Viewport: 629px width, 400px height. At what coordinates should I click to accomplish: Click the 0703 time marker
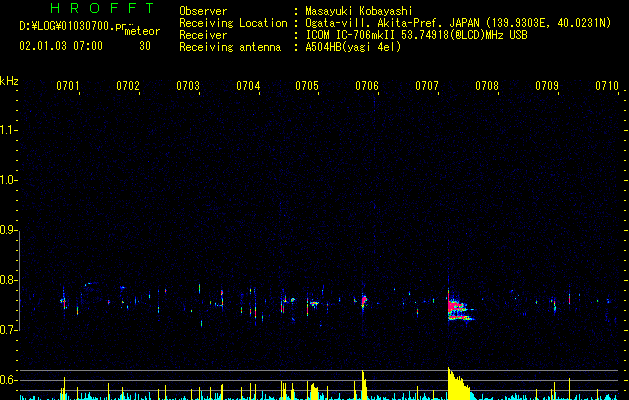pyautogui.click(x=188, y=86)
